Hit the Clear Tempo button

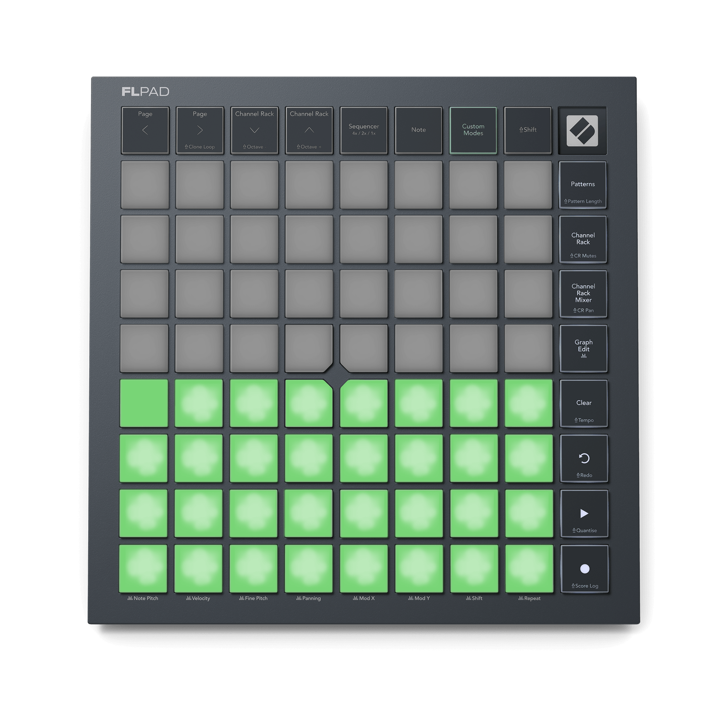tap(584, 403)
